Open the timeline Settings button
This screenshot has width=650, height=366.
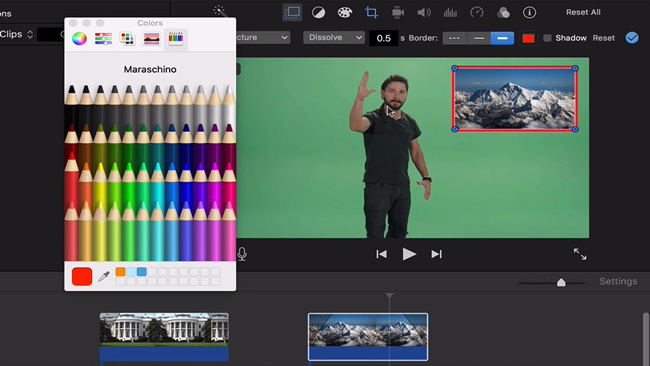[x=618, y=281]
